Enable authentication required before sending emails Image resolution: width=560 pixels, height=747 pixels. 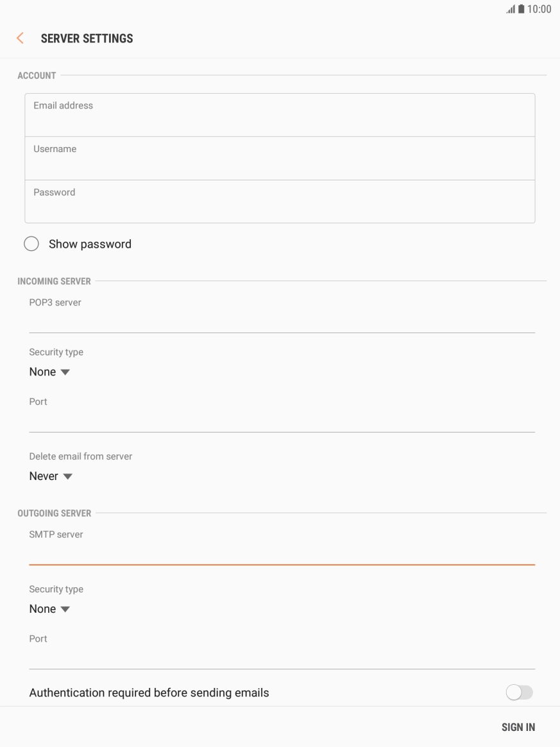[x=519, y=692]
